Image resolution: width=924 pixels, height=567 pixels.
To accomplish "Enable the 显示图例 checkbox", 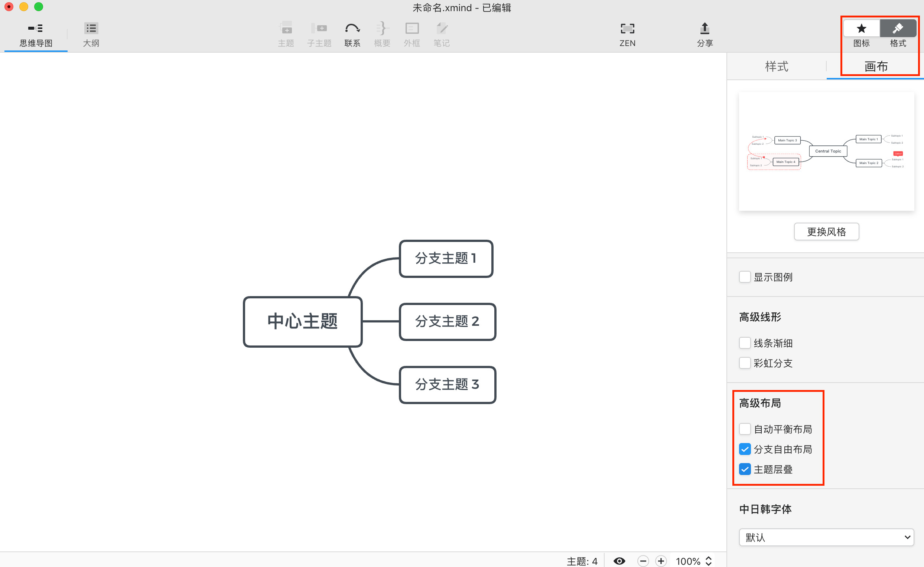I will (x=745, y=277).
